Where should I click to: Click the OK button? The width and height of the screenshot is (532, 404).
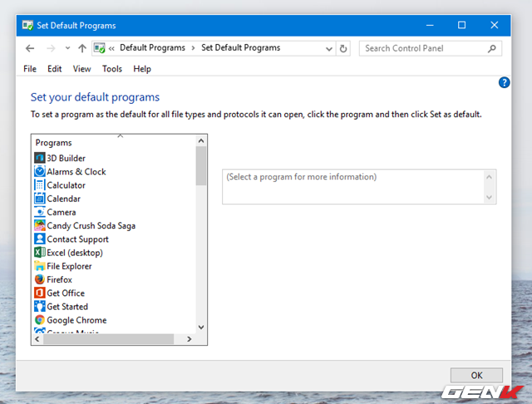click(x=476, y=375)
